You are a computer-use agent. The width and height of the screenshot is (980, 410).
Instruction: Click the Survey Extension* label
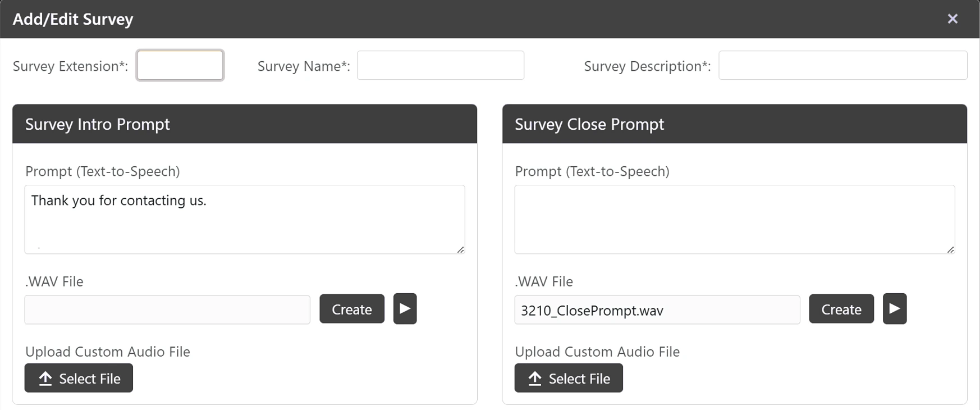click(x=70, y=66)
